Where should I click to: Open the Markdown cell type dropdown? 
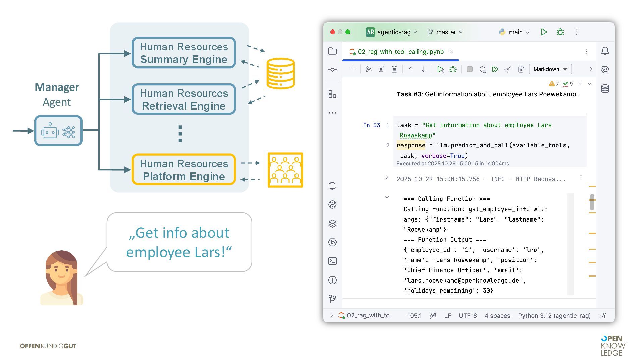(x=550, y=69)
